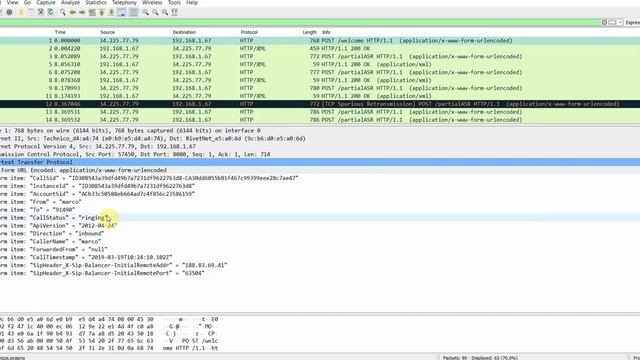Viewport: 640px width, 360px height.
Task: Open the Help menu
Action: (192, 2)
